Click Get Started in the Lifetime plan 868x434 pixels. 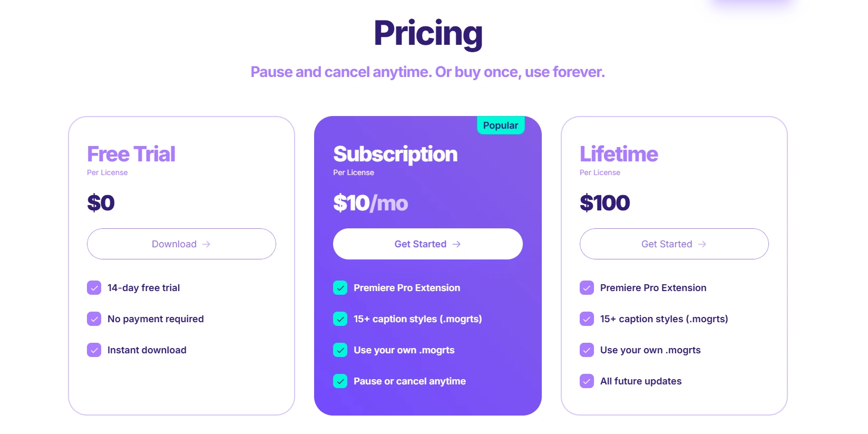tap(674, 244)
